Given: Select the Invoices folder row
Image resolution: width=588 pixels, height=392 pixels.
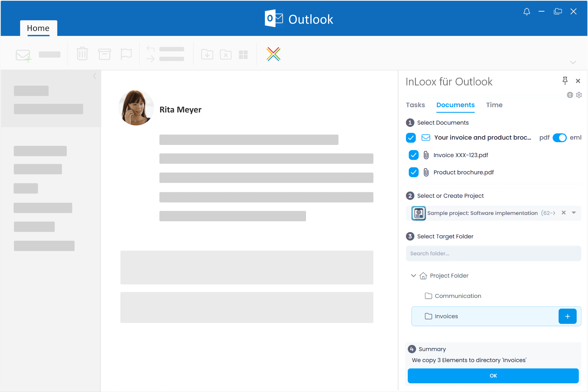Looking at the screenshot, I should [x=496, y=316].
